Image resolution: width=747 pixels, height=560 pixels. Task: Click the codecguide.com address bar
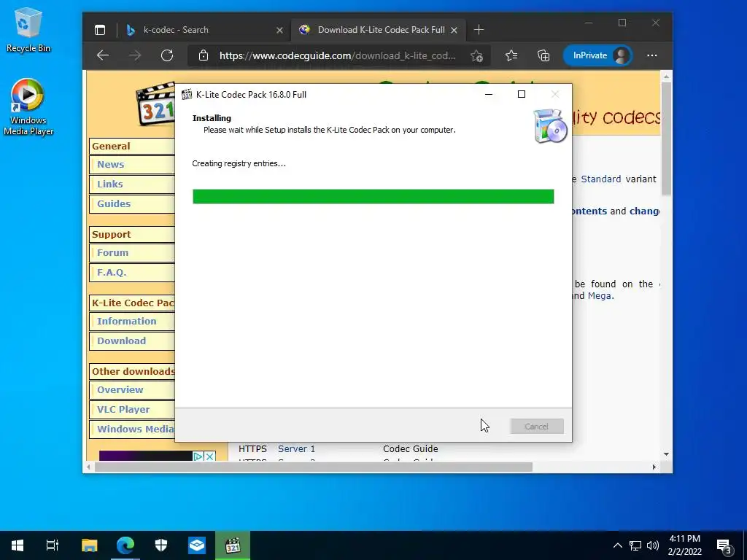coord(337,55)
